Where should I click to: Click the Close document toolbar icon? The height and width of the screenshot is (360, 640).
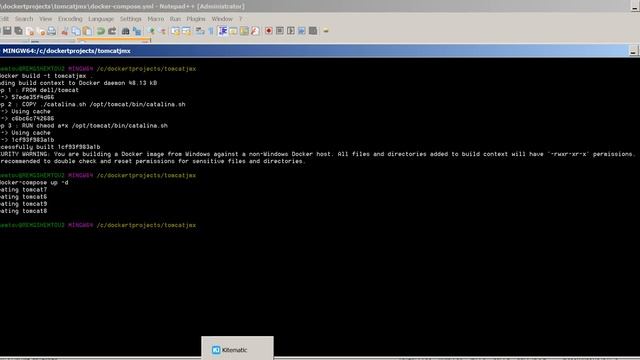tap(30, 31)
